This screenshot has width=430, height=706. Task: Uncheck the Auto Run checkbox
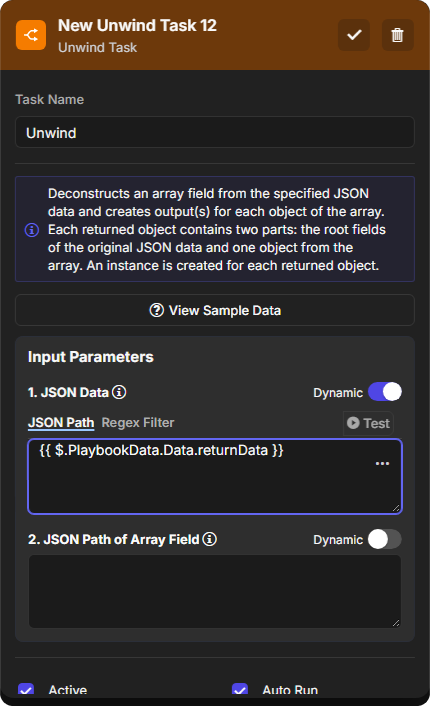tap(240, 689)
